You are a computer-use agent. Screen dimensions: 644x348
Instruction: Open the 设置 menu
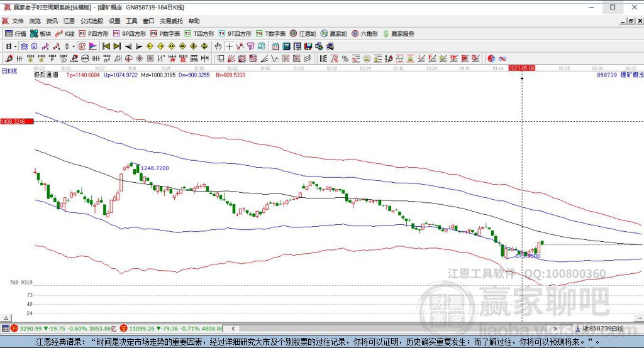point(114,21)
